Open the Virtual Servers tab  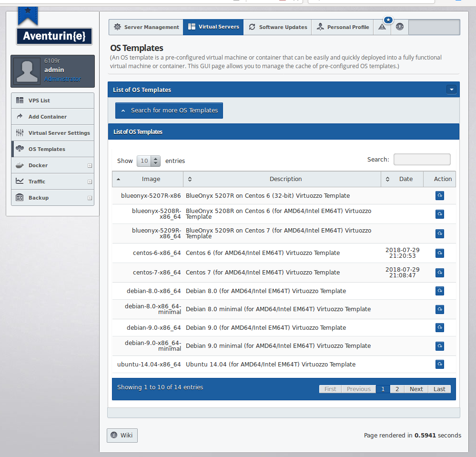click(213, 27)
